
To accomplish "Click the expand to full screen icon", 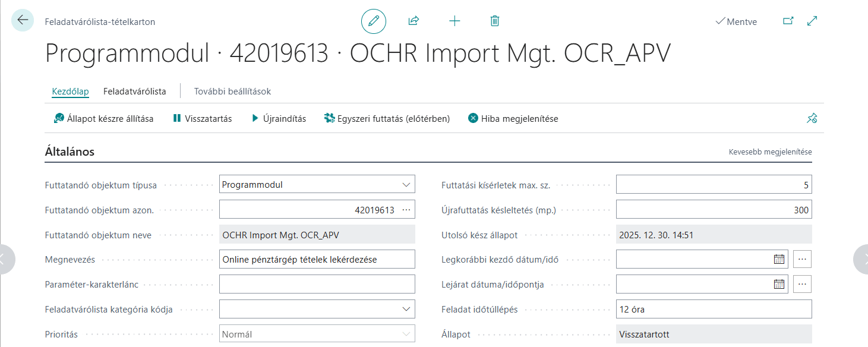I will [x=812, y=21].
